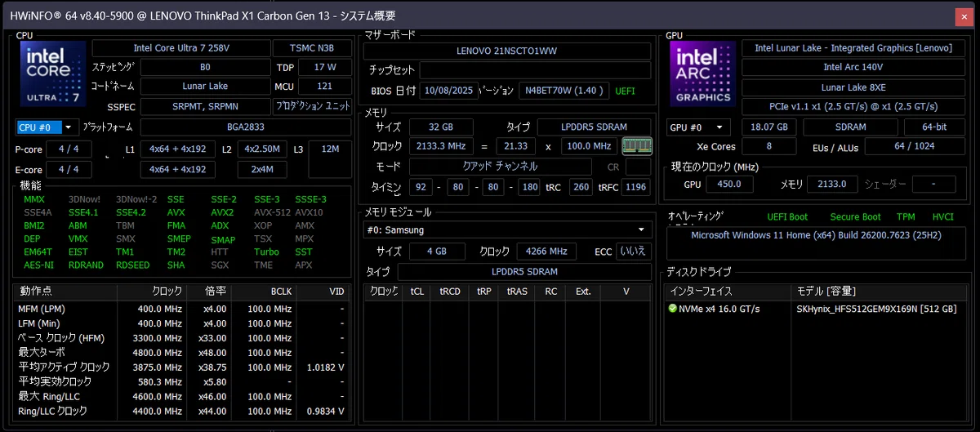Viewport: 980px width, 432px height.
Task: Select the LFM (Min) row
Action: (182, 324)
